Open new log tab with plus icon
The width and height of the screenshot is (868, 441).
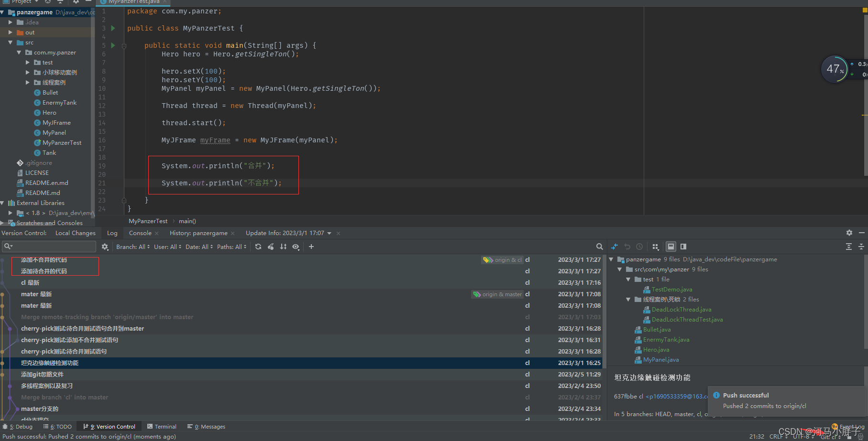coord(311,247)
